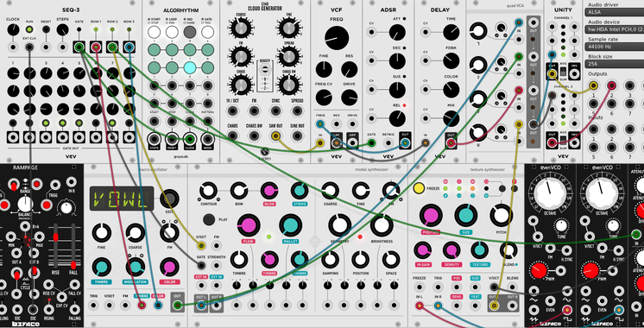The height and width of the screenshot is (328, 644).
Task: Click the Cloud Generator COARSE knob
Action: (241, 28)
